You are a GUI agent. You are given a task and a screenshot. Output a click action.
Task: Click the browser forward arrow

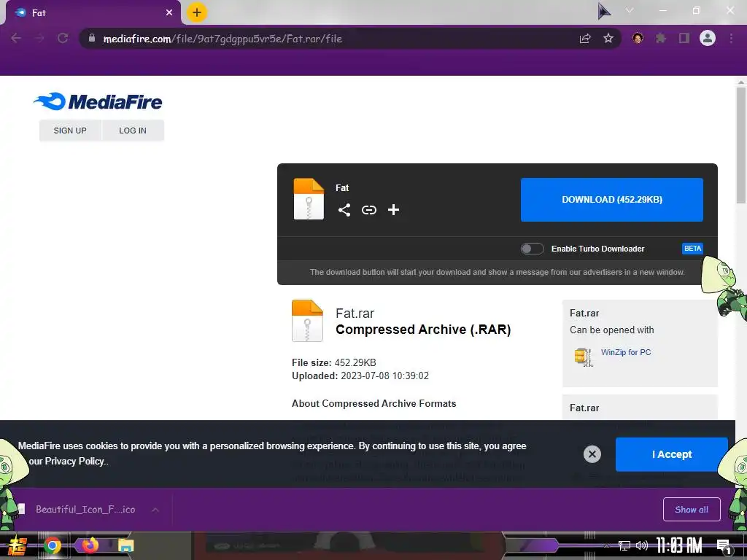coord(39,38)
